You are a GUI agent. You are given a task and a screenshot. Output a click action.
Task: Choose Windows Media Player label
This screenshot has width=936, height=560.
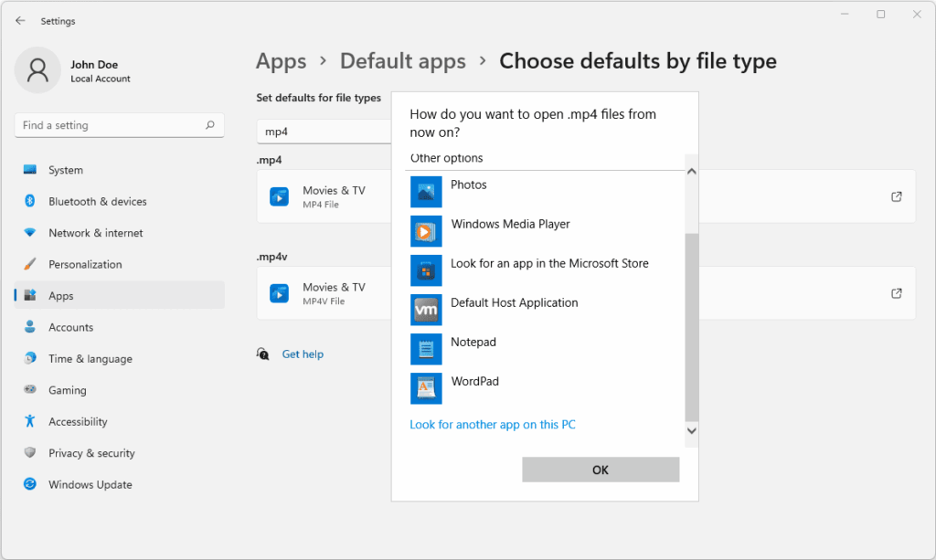click(x=510, y=224)
